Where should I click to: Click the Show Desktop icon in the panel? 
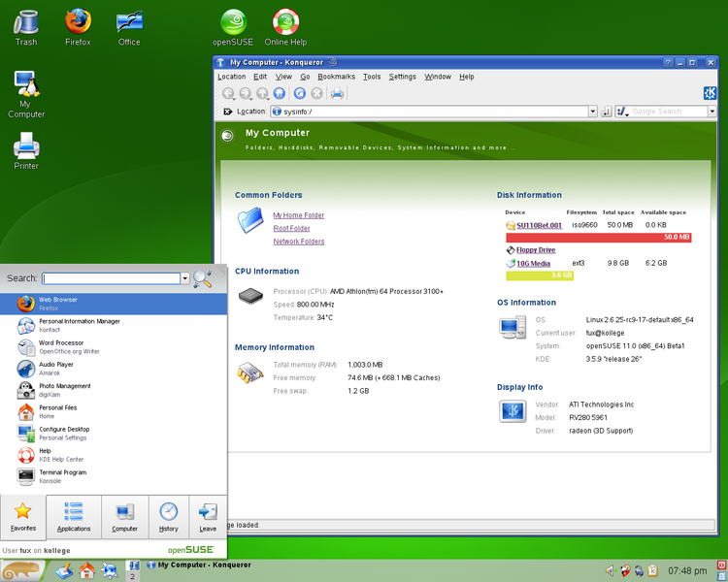click(64, 571)
